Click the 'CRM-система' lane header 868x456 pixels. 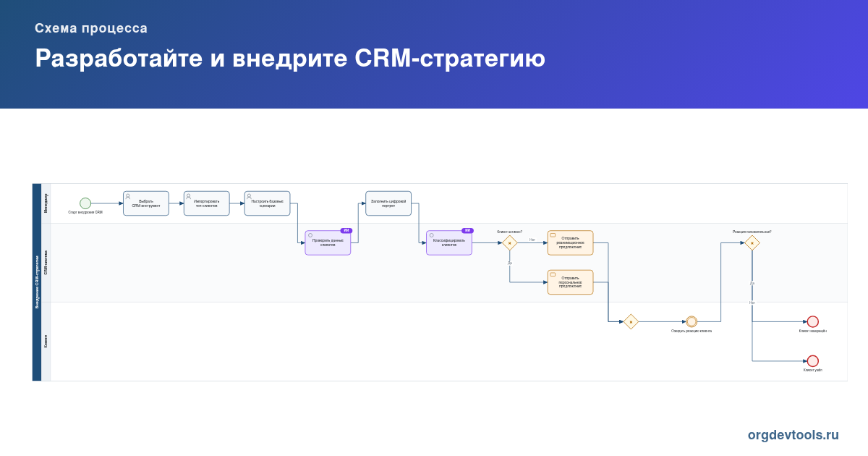click(x=46, y=263)
